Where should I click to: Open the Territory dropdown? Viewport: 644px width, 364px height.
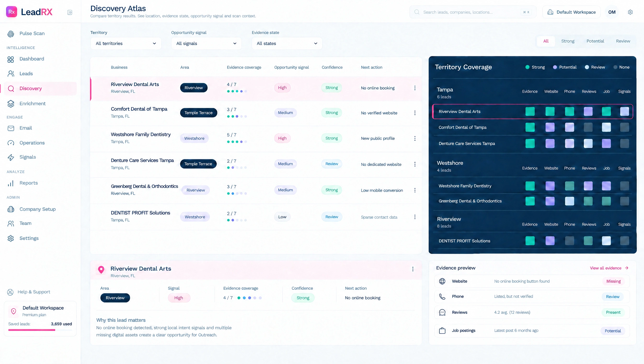[x=126, y=44]
